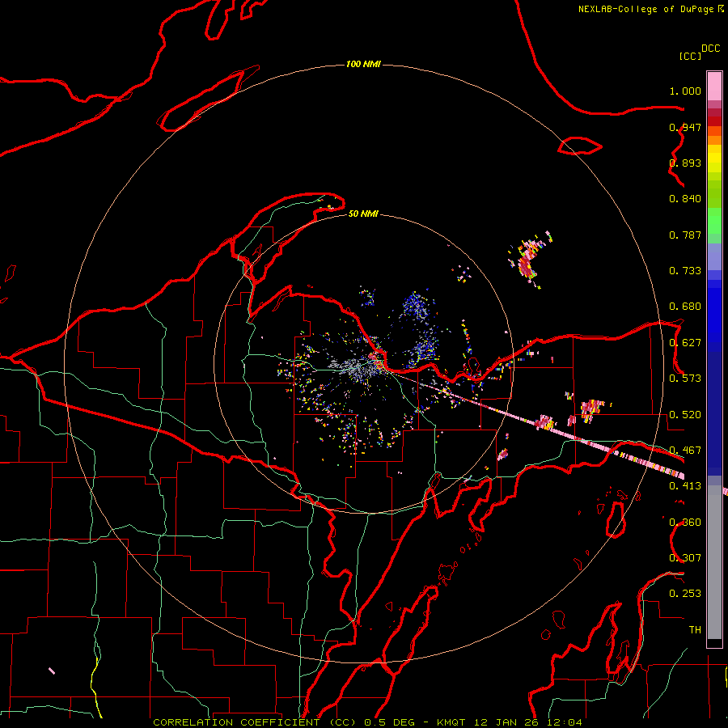The width and height of the screenshot is (728, 728).
Task: Click the 0.467 color scale value
Action: click(x=685, y=451)
